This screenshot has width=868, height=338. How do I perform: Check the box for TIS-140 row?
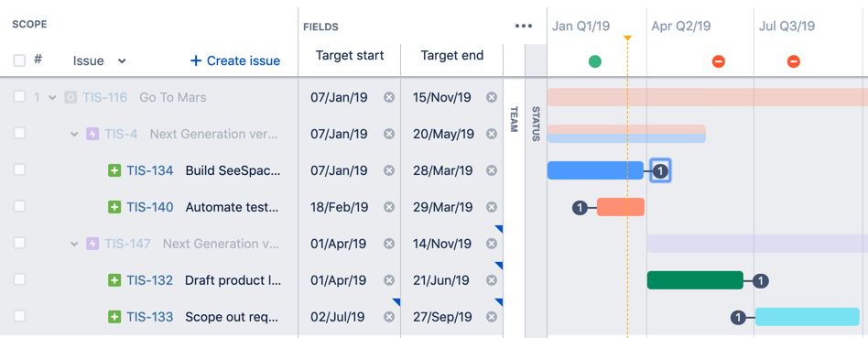click(x=19, y=206)
